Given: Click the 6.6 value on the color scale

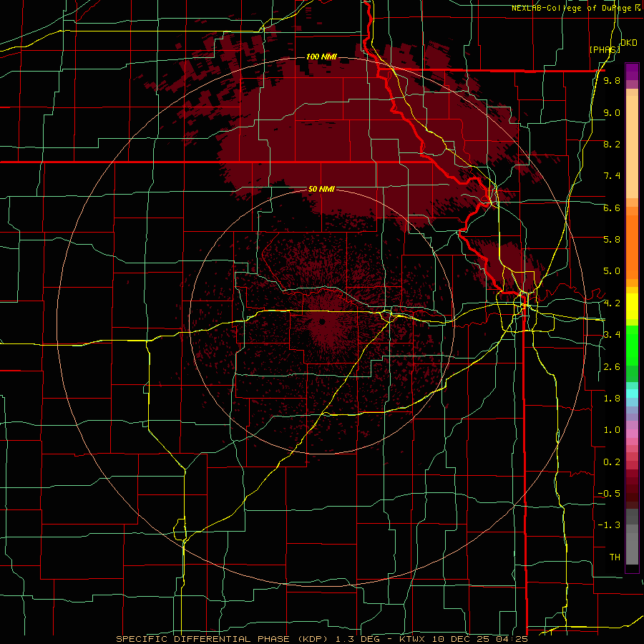Looking at the screenshot, I should [612, 208].
